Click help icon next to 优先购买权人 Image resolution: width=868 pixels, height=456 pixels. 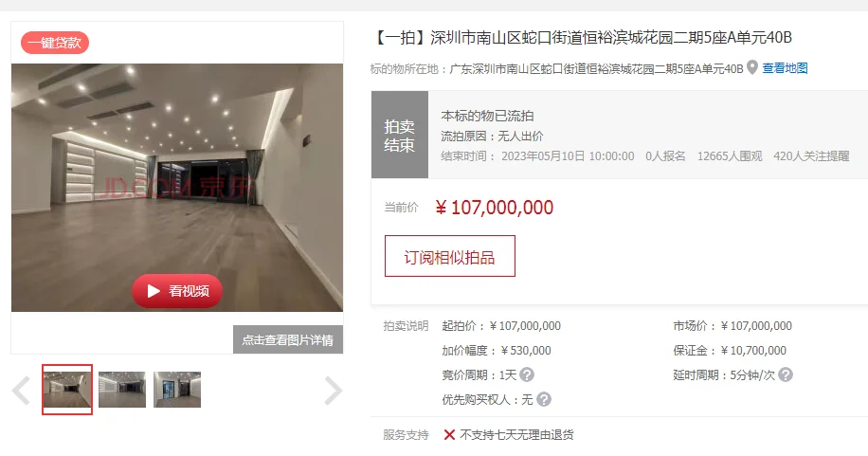coord(544,399)
